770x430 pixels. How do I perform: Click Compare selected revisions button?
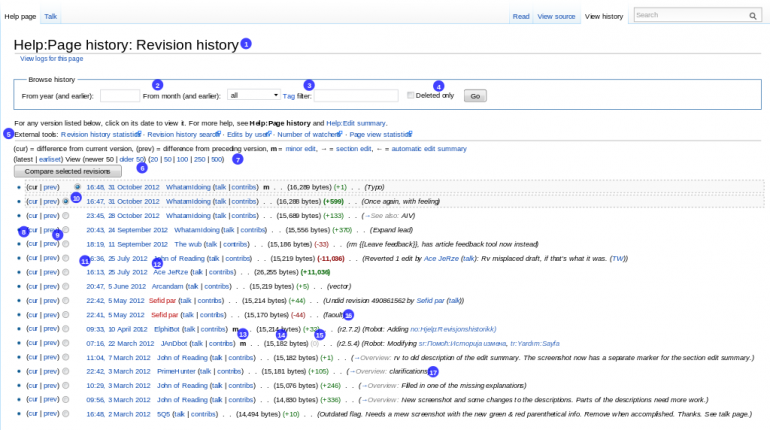[68, 171]
